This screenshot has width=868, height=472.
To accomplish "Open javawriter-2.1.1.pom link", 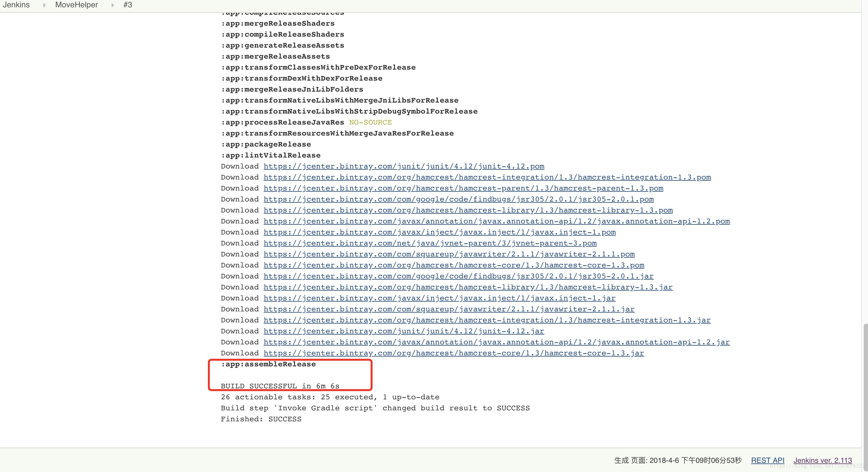I will [x=449, y=254].
